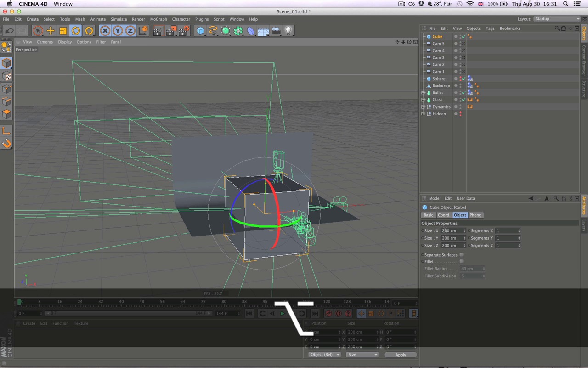Toggle the Snap magnet icon
This screenshot has width=588, height=368.
[x=6, y=144]
